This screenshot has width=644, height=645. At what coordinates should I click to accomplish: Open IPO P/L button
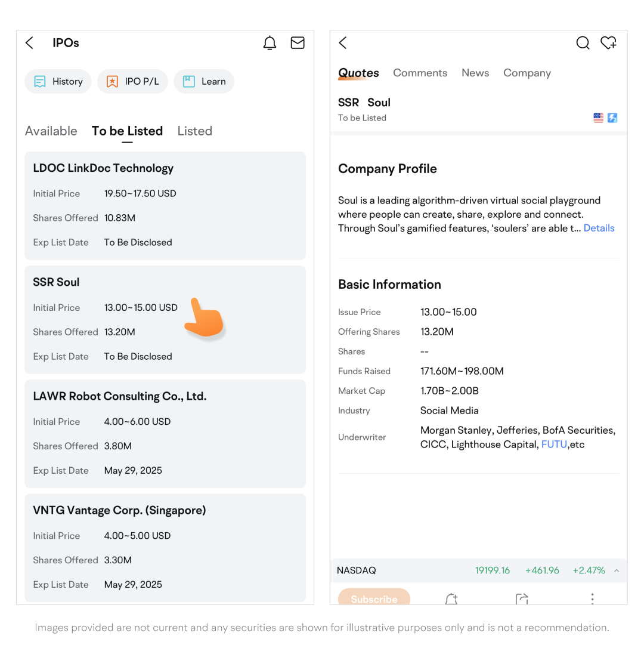tap(133, 82)
